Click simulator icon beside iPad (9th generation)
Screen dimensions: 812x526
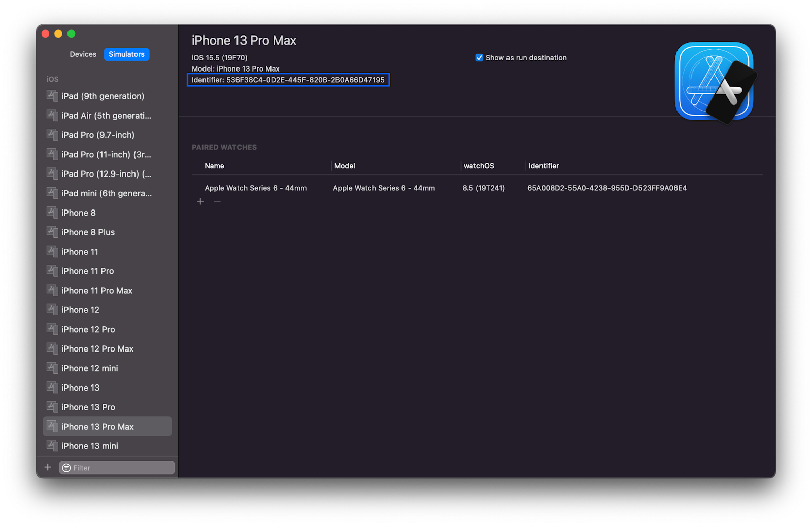tap(52, 95)
